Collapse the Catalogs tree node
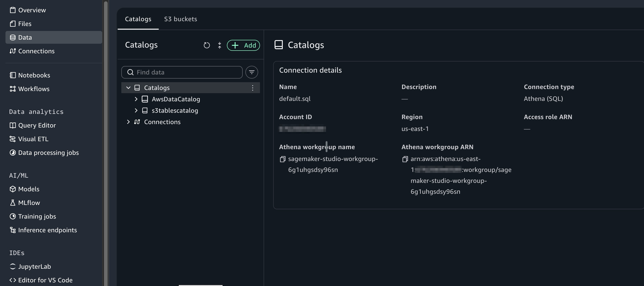The height and width of the screenshot is (286, 644). click(x=128, y=88)
